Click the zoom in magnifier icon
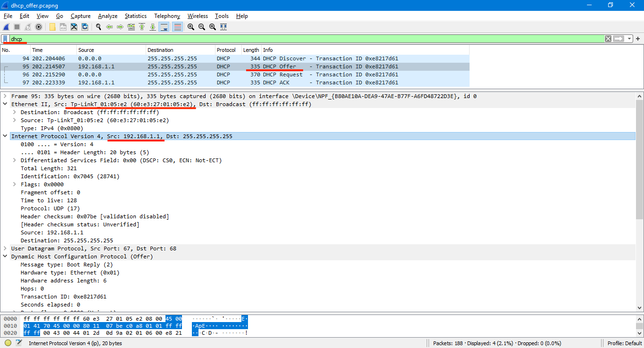This screenshot has height=348, width=644. pyautogui.click(x=191, y=27)
